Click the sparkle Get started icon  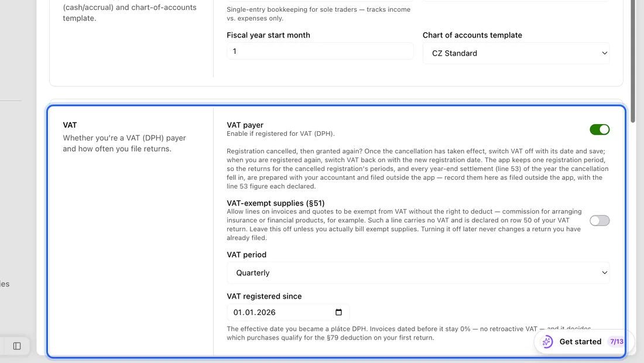547,342
